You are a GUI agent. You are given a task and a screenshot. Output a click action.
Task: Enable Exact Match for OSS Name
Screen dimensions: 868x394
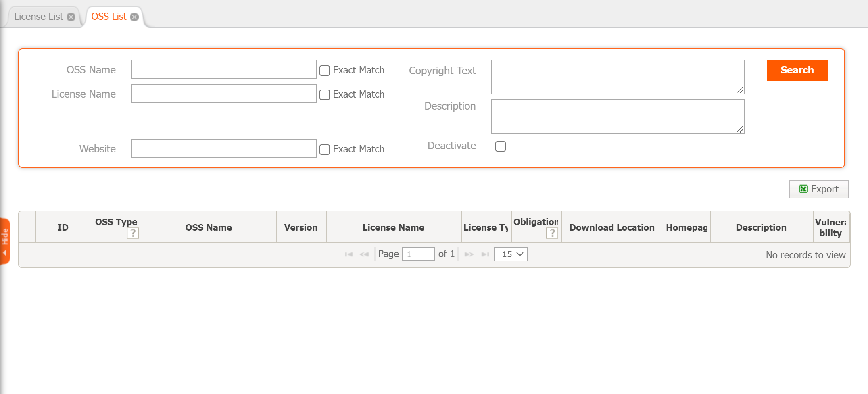(324, 70)
